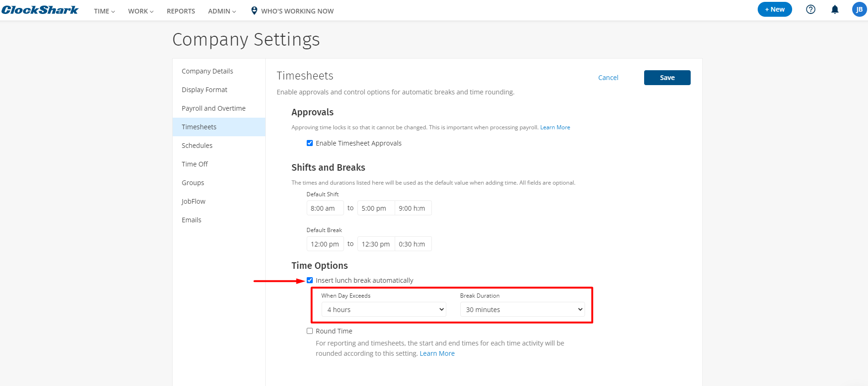Edit Default Shift start time 8:00 am

(x=325, y=208)
